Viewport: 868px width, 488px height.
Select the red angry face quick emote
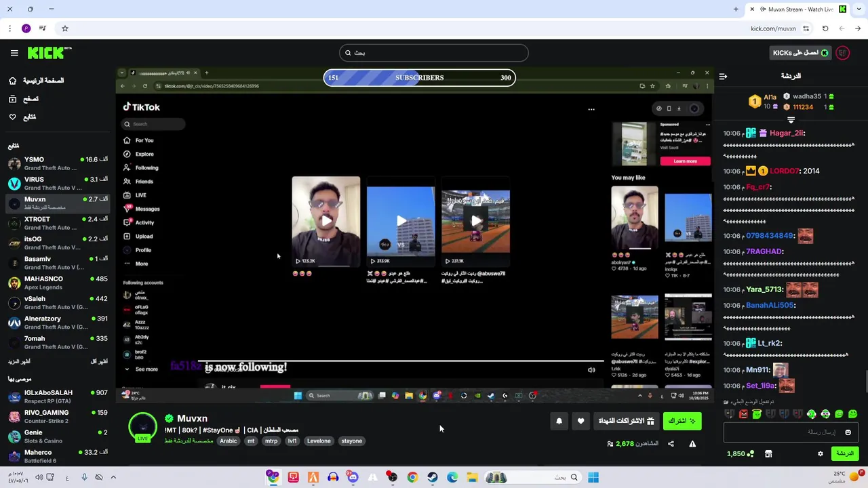click(x=743, y=413)
